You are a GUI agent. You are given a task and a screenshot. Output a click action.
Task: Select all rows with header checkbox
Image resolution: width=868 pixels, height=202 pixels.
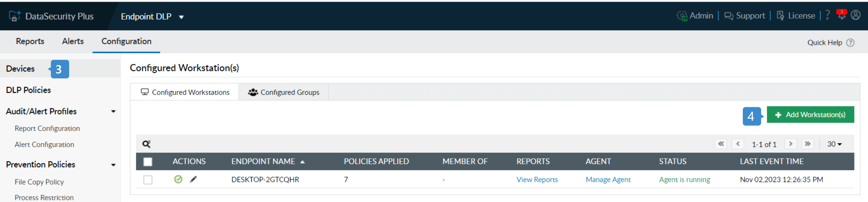pyautogui.click(x=148, y=162)
